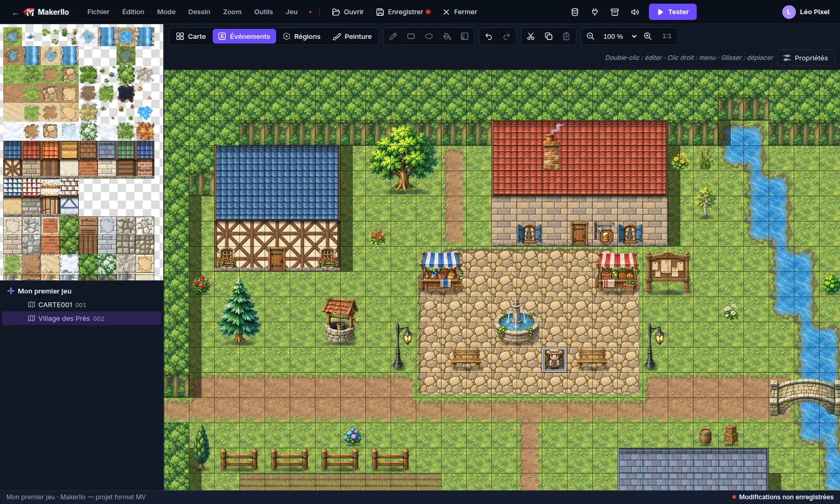
Task: Open the Propriétés panel
Action: pos(805,58)
